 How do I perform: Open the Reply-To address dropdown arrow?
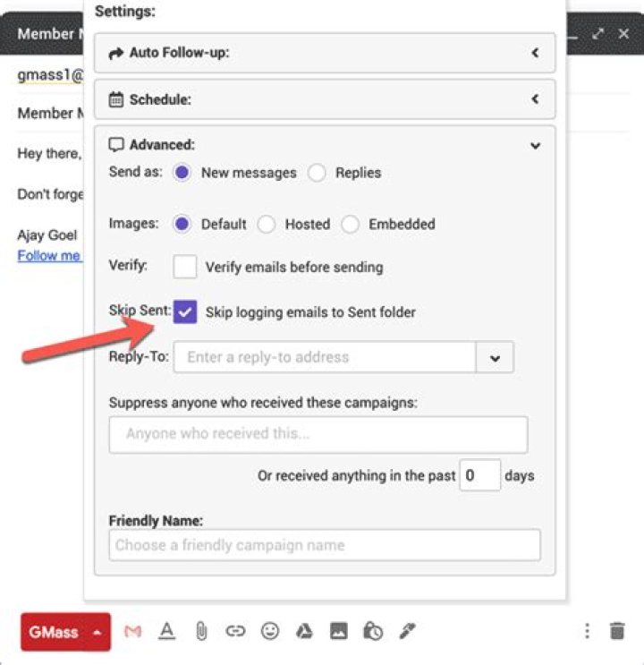coord(495,357)
